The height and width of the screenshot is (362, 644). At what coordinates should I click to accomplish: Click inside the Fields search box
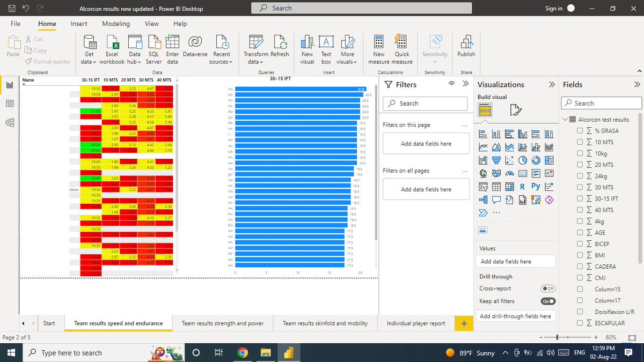click(x=601, y=102)
